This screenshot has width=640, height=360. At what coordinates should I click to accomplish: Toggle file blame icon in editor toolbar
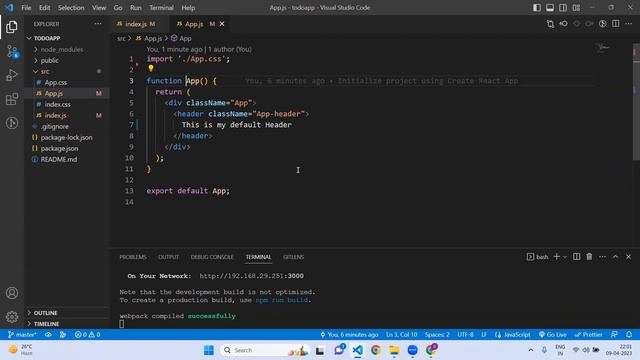click(x=602, y=24)
